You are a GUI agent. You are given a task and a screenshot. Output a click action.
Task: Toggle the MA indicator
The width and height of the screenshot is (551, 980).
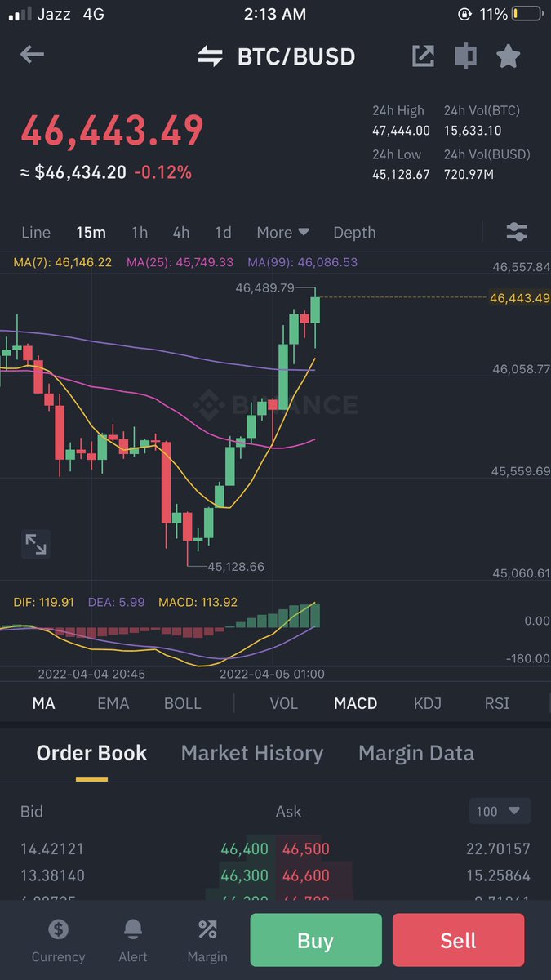pyautogui.click(x=43, y=703)
